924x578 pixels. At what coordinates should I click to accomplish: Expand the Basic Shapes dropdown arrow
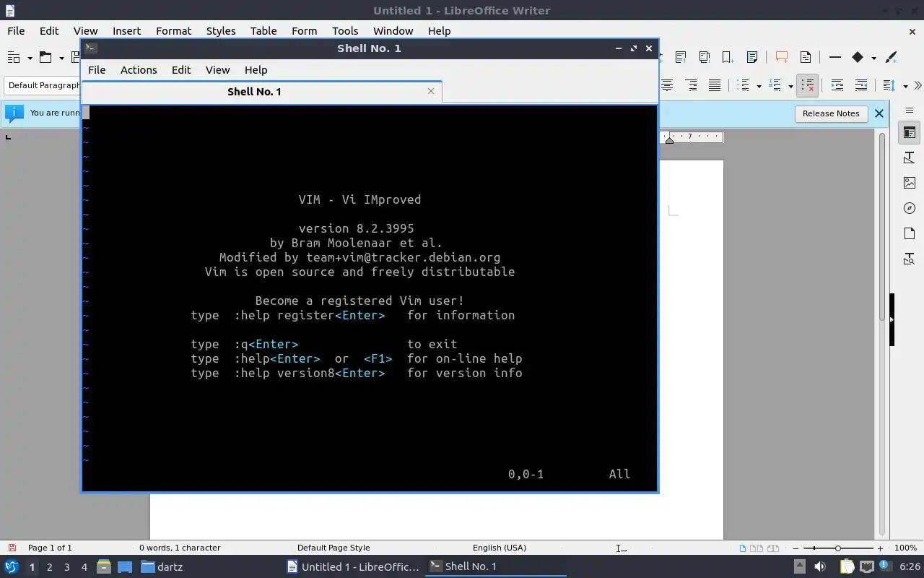[x=873, y=58]
